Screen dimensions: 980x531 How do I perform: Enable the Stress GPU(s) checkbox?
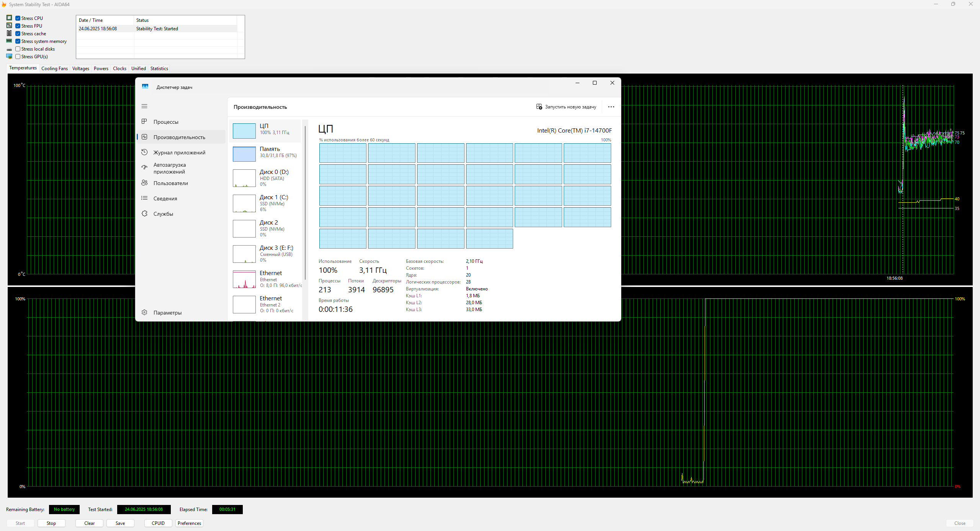(x=18, y=57)
